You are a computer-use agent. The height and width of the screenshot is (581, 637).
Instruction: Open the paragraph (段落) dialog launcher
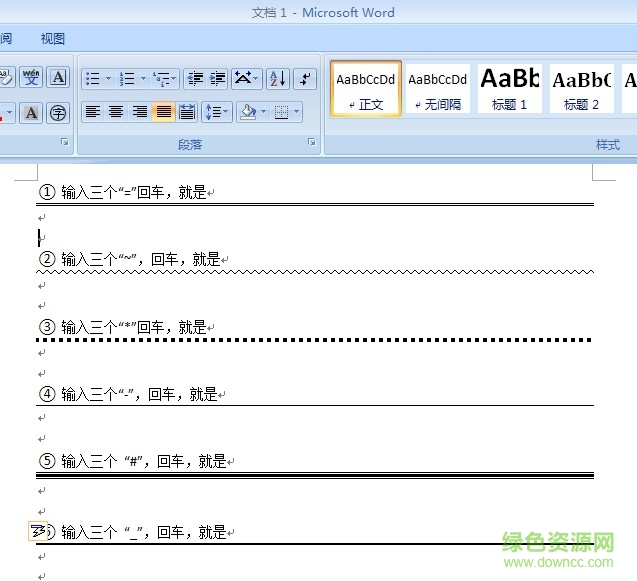(x=316, y=144)
